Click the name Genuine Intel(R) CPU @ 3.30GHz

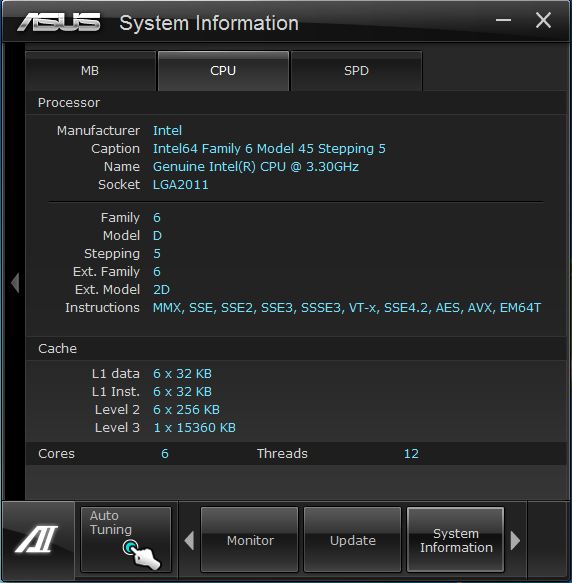(256, 167)
